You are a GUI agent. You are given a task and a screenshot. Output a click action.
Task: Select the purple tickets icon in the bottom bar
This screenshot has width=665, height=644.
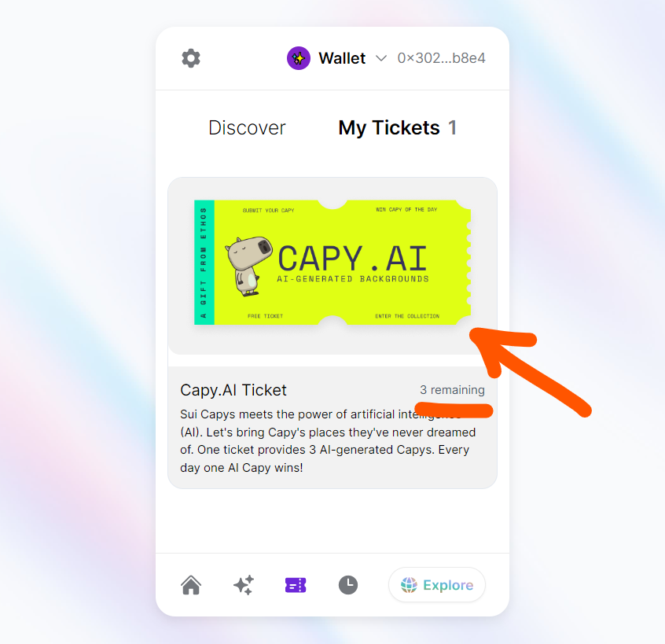point(296,585)
